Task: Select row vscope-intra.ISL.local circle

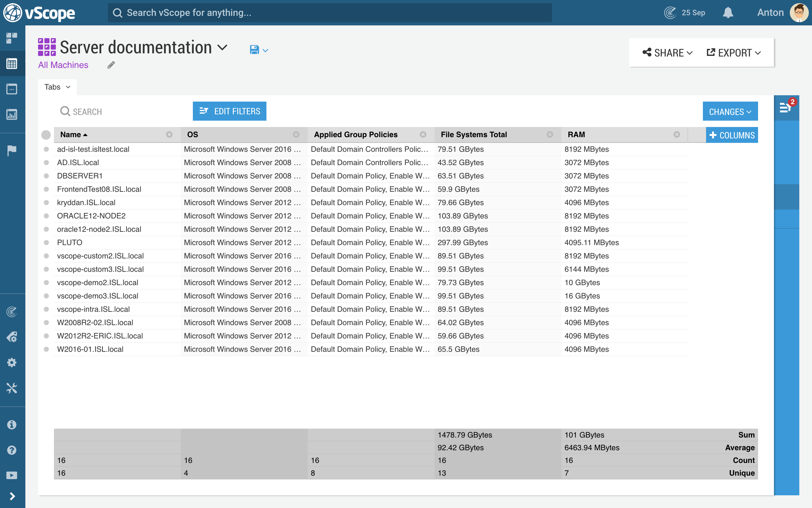Action: (46, 309)
